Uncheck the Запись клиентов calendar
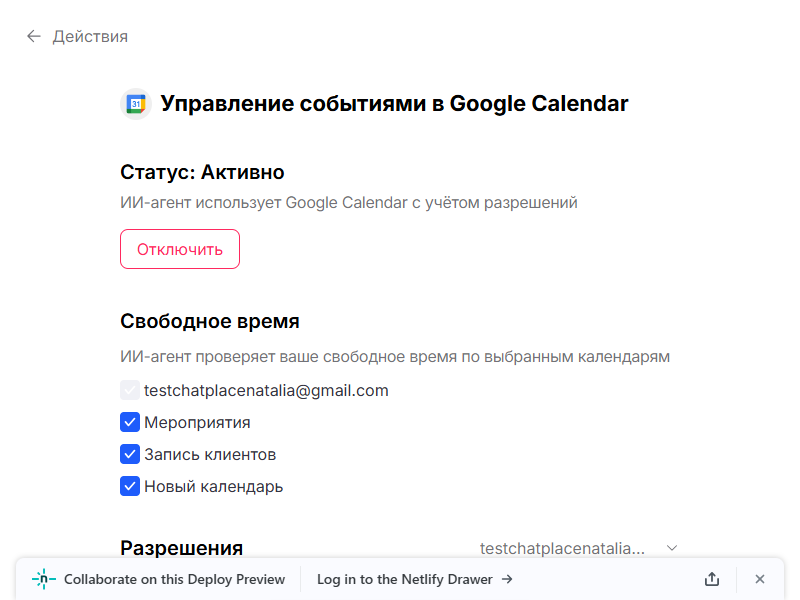The width and height of the screenshot is (800, 600). [130, 454]
